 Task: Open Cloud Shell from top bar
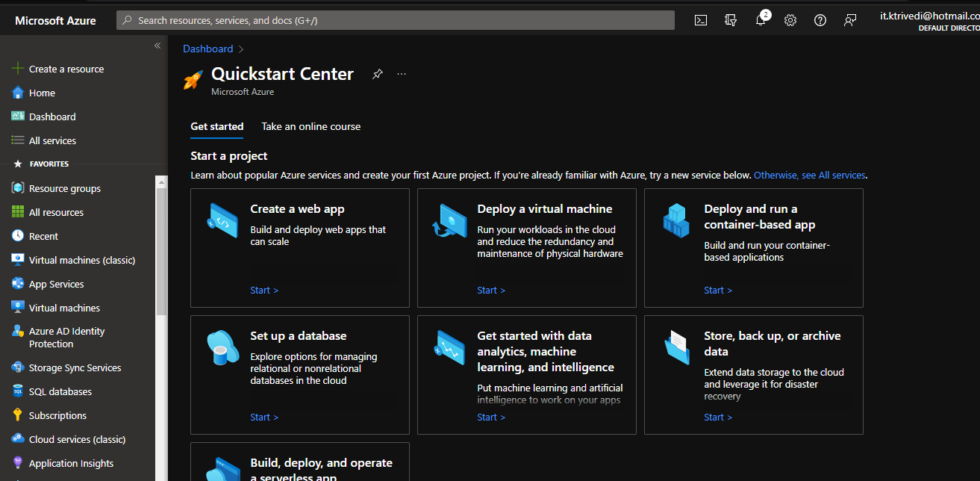pyautogui.click(x=701, y=20)
